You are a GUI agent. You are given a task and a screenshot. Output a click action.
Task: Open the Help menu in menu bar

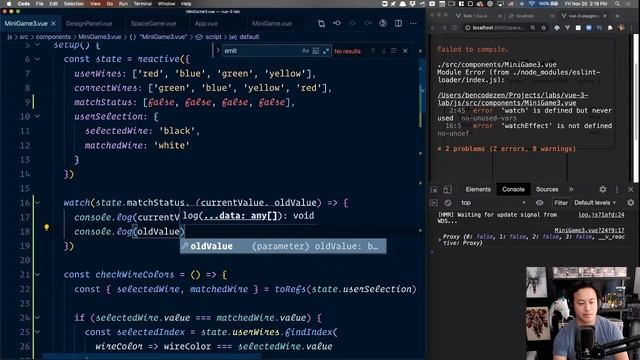point(186,4)
